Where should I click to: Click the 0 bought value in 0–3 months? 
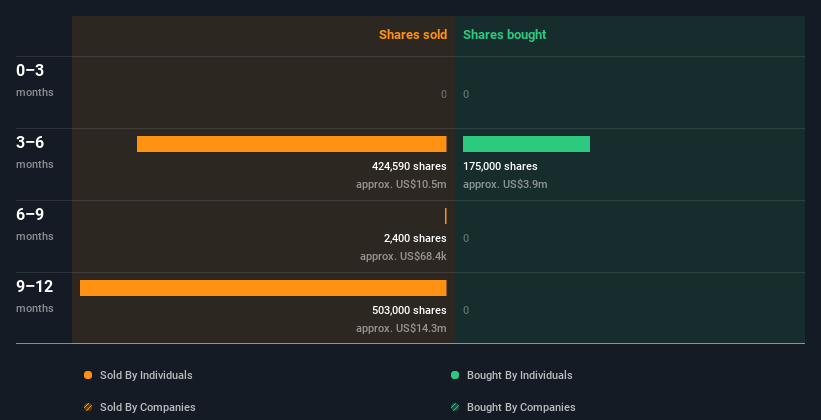pyautogui.click(x=466, y=94)
